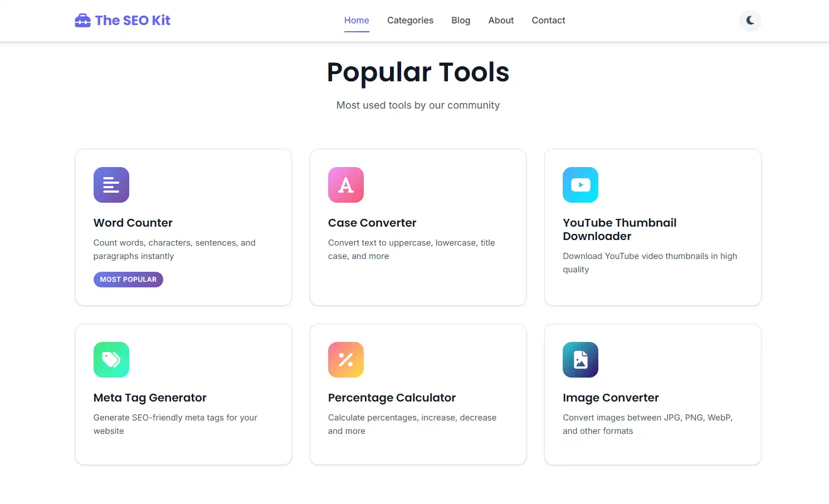Navigate to the About page
The width and height of the screenshot is (829, 504).
(x=500, y=20)
